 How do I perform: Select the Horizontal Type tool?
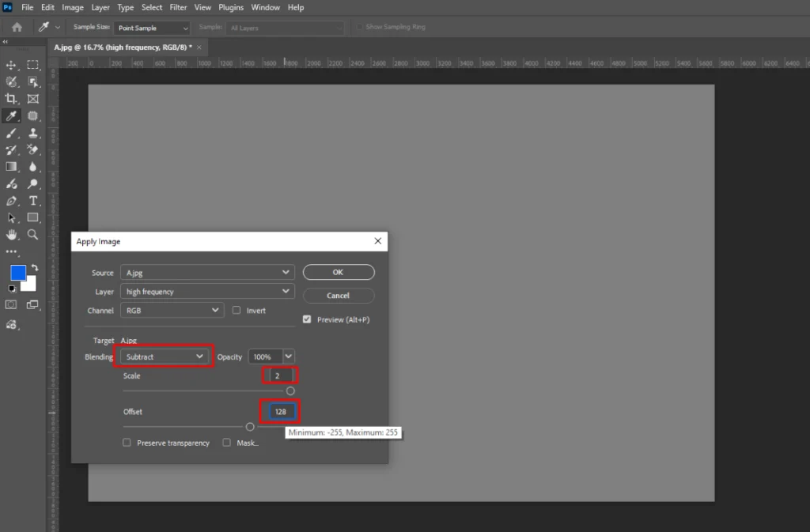point(33,201)
